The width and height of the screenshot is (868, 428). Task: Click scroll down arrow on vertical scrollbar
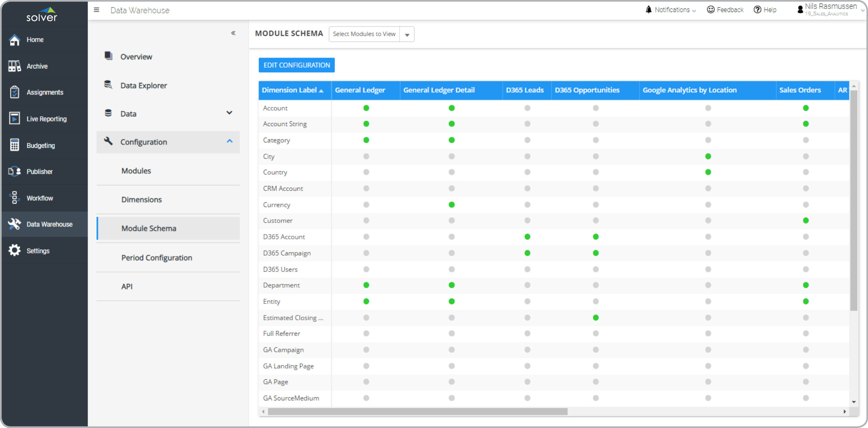pyautogui.click(x=854, y=402)
